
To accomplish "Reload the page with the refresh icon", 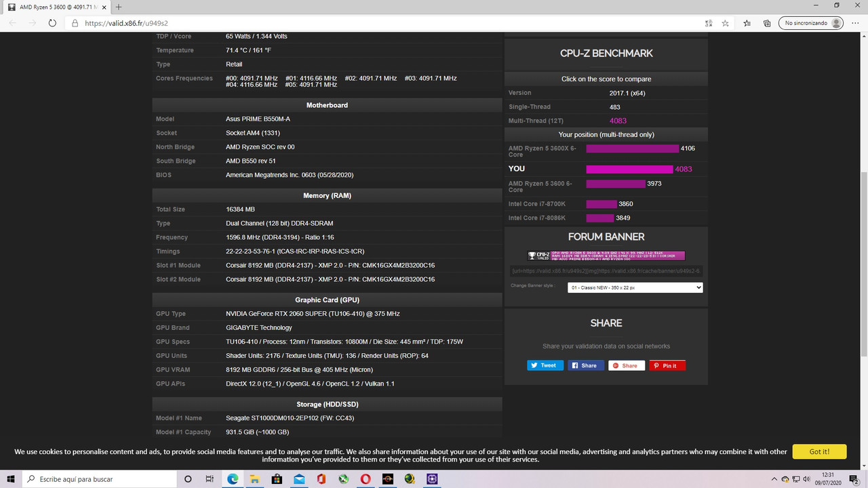I will click(52, 22).
